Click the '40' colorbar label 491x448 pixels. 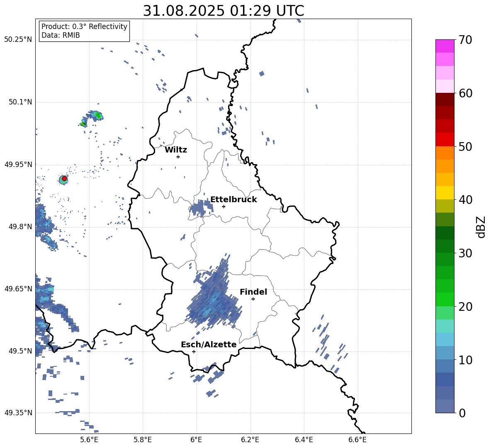465,200
